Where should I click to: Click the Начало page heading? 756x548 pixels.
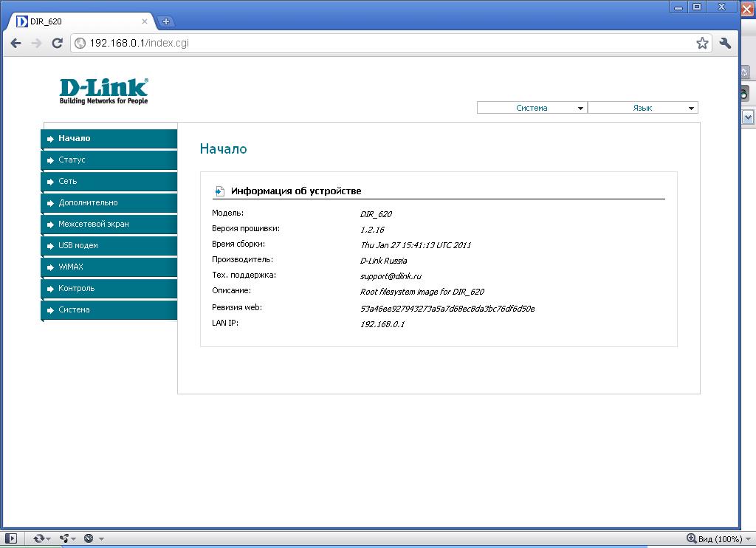223,148
